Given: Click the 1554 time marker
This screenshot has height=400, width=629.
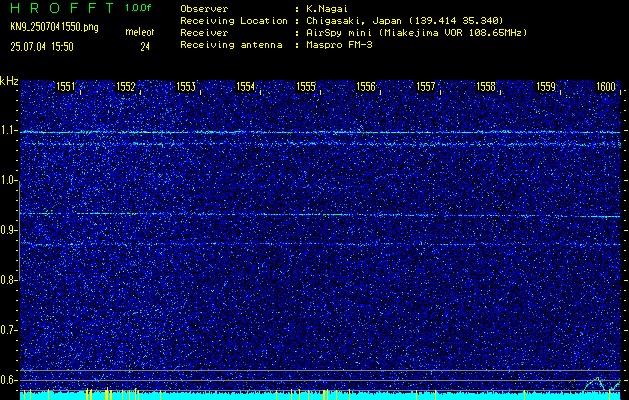Looking at the screenshot, I should [246, 87].
